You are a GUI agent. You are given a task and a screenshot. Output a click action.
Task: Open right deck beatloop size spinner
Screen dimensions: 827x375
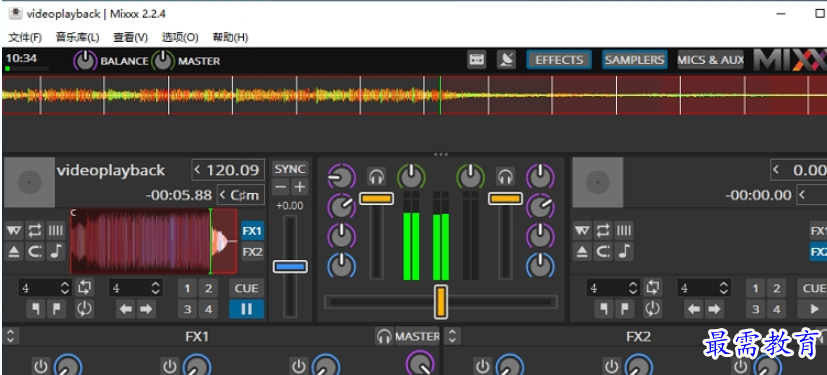tap(633, 288)
